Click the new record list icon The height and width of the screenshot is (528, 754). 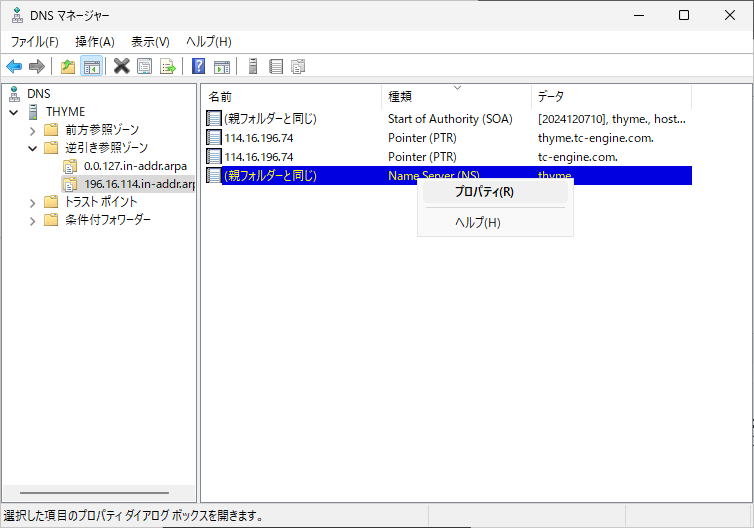pos(276,66)
